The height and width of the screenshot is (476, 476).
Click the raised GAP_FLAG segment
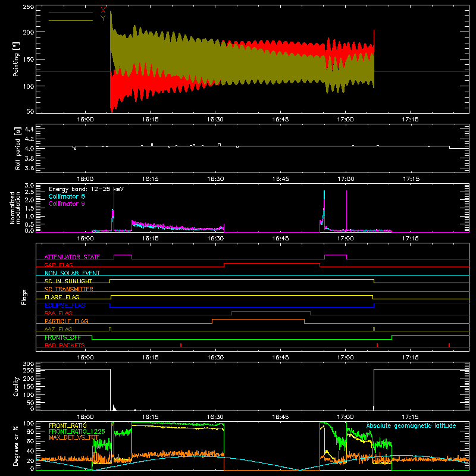[x=272, y=264]
